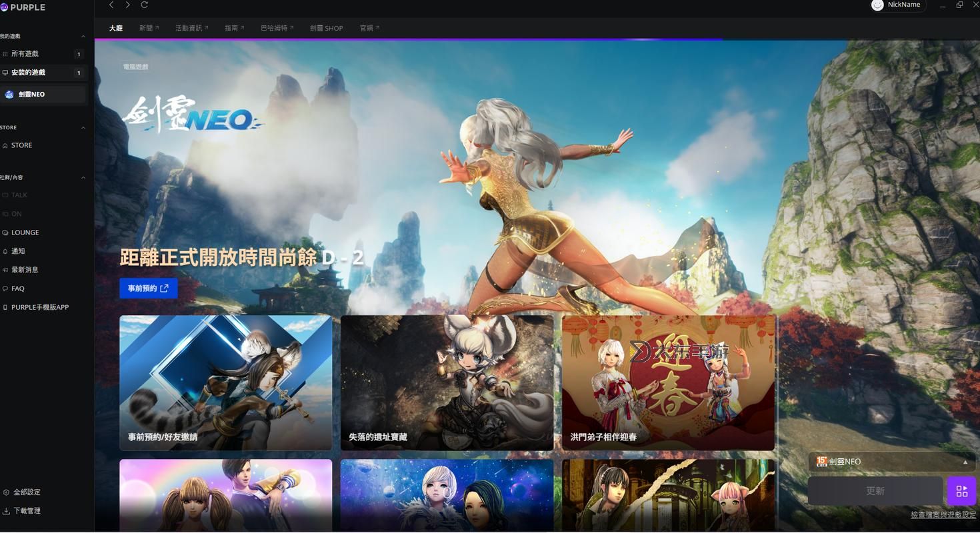Select the 劍靈NEO game entry

(x=43, y=95)
